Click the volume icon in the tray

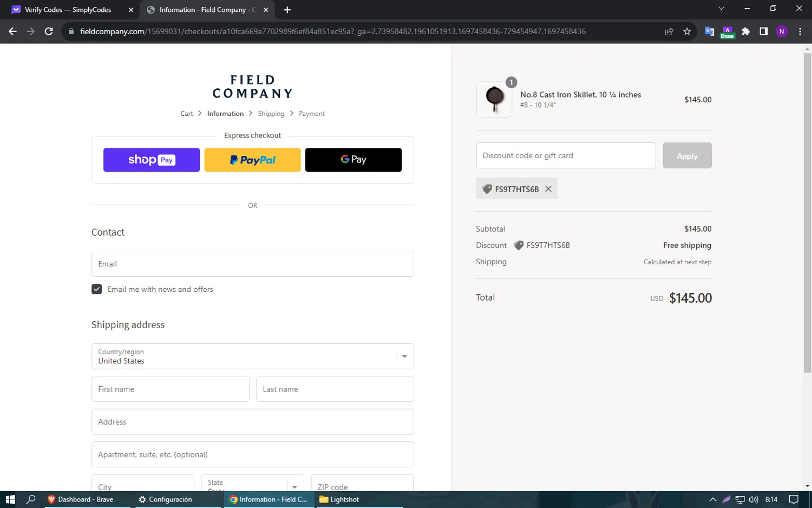pos(754,499)
